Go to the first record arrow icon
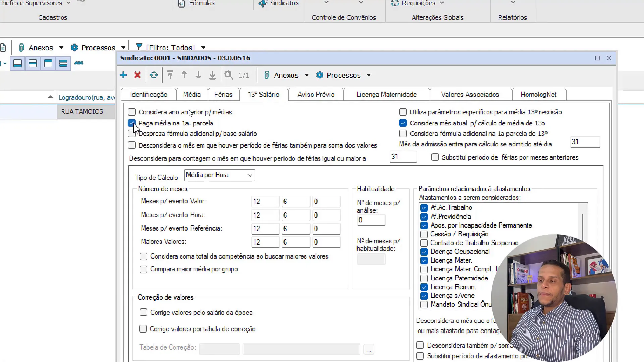 click(x=170, y=75)
